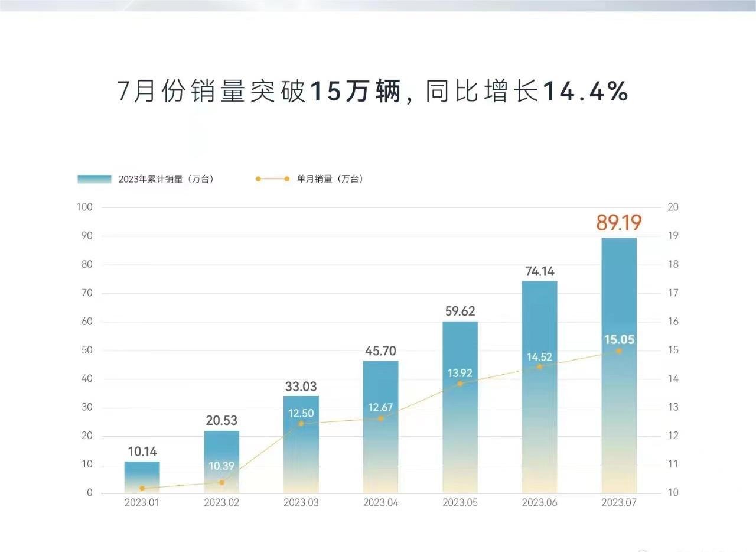Click the 单月销量 (万台) legend line marker
756x552 pixels.
272,179
